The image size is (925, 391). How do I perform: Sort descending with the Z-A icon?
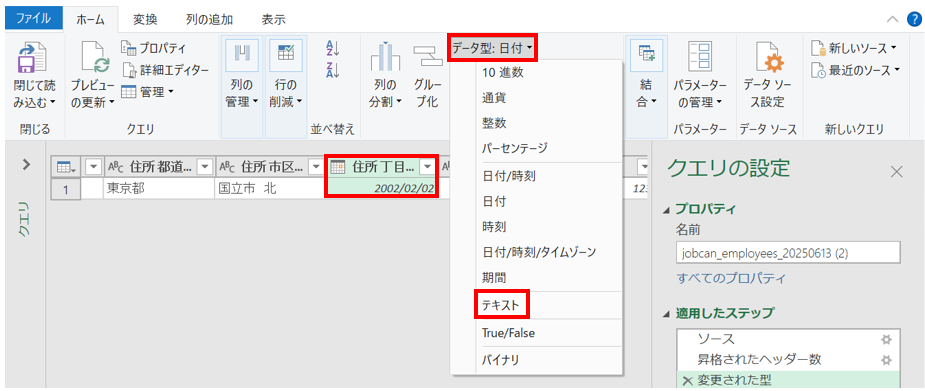(x=333, y=71)
